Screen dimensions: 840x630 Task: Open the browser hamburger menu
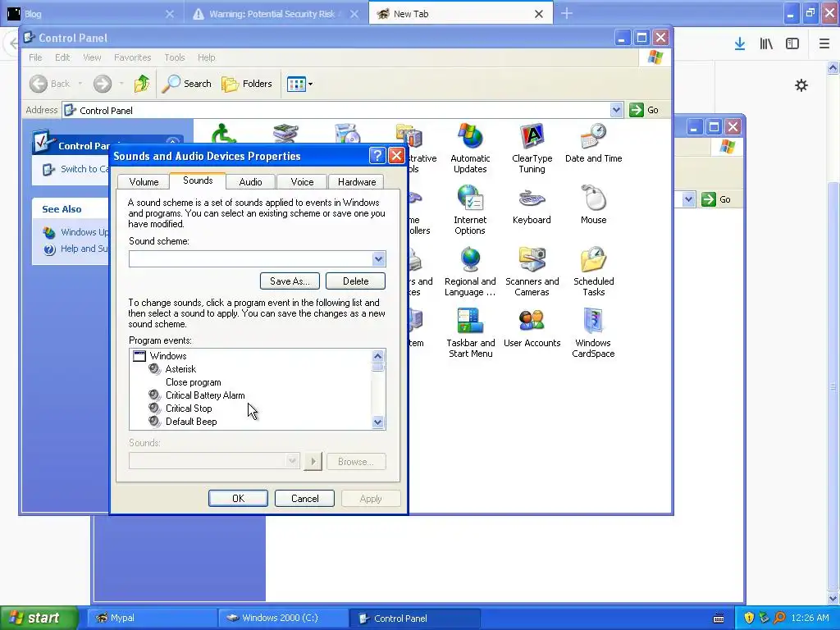click(x=824, y=44)
